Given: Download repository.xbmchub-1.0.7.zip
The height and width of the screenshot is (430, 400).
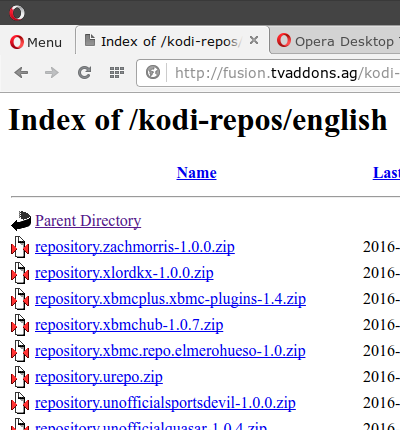Looking at the screenshot, I should [129, 325].
